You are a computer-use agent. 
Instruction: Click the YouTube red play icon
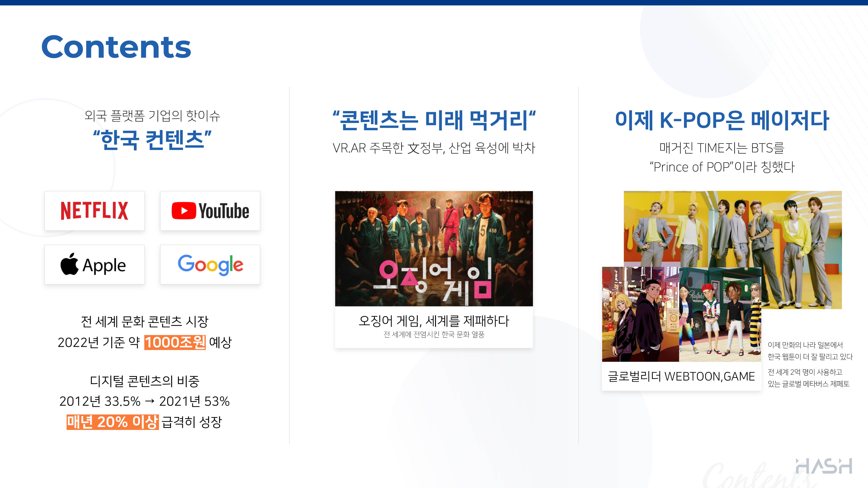184,211
